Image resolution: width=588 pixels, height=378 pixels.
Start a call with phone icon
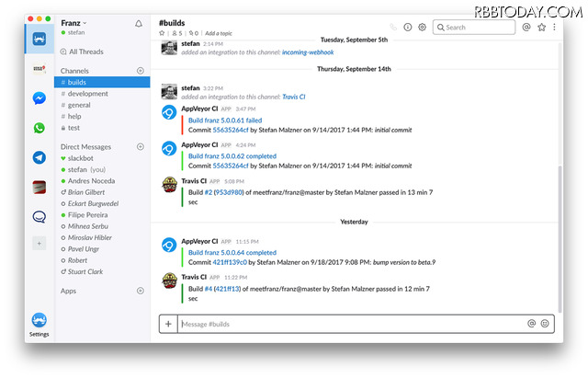pos(393,27)
